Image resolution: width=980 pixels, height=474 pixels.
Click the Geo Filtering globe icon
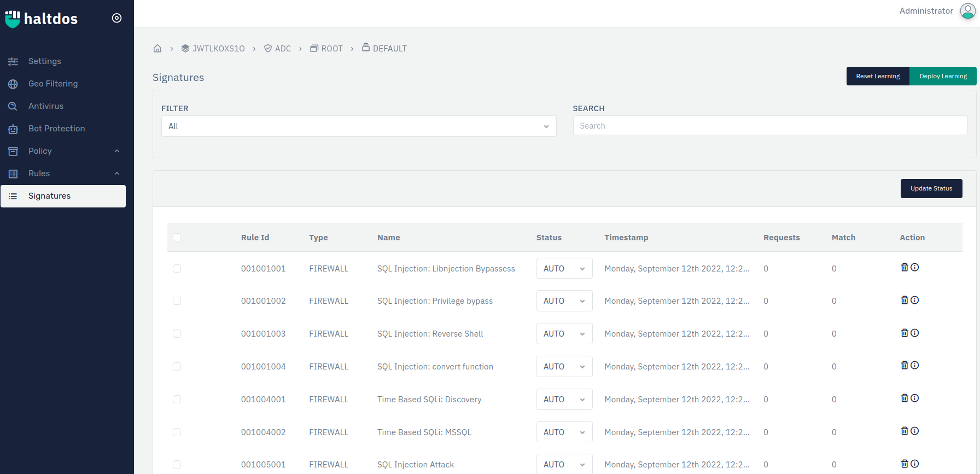(x=13, y=84)
